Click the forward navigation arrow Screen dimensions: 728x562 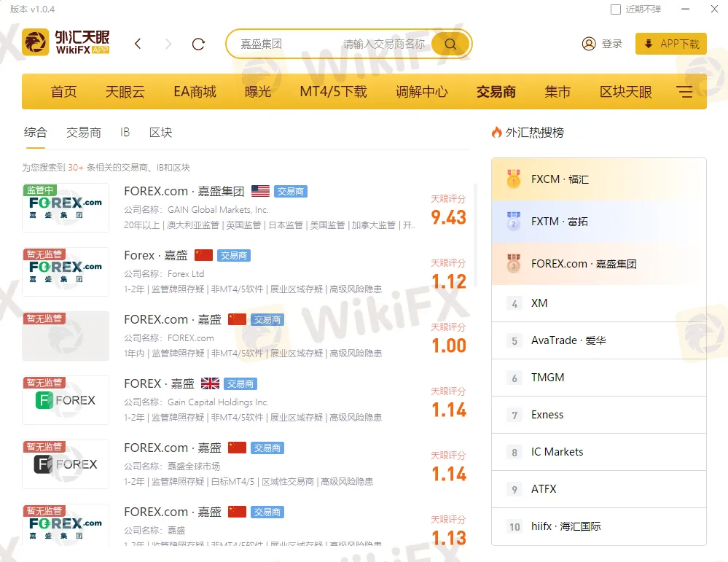(x=168, y=44)
